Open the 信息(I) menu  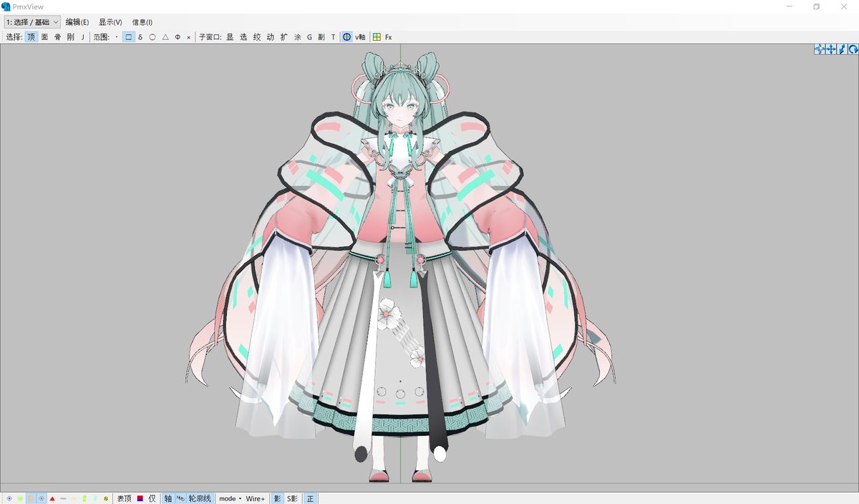point(142,22)
